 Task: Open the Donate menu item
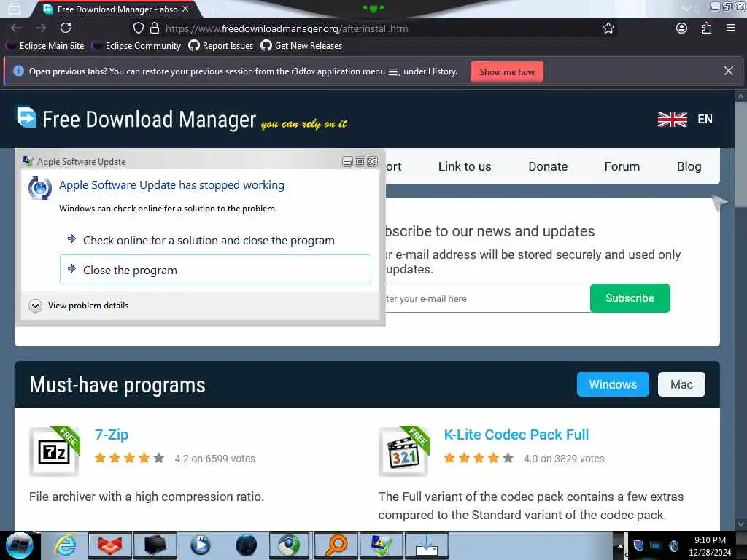pyautogui.click(x=548, y=166)
